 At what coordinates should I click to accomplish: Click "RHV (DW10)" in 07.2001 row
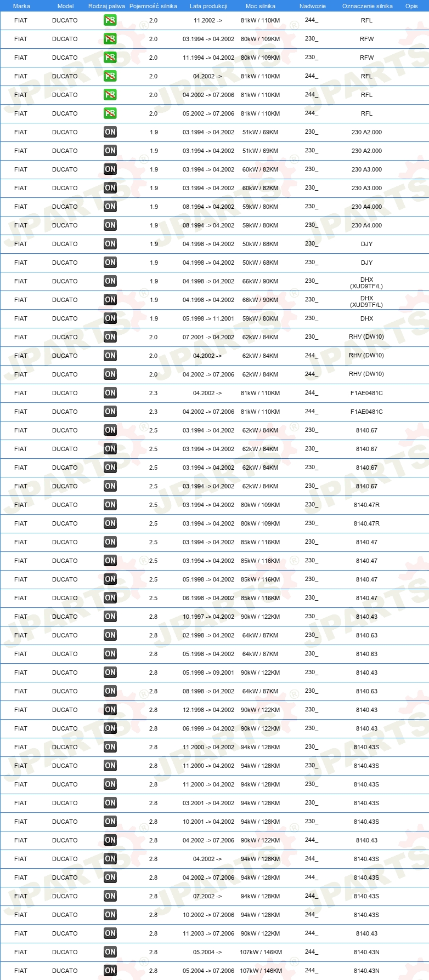366,337
